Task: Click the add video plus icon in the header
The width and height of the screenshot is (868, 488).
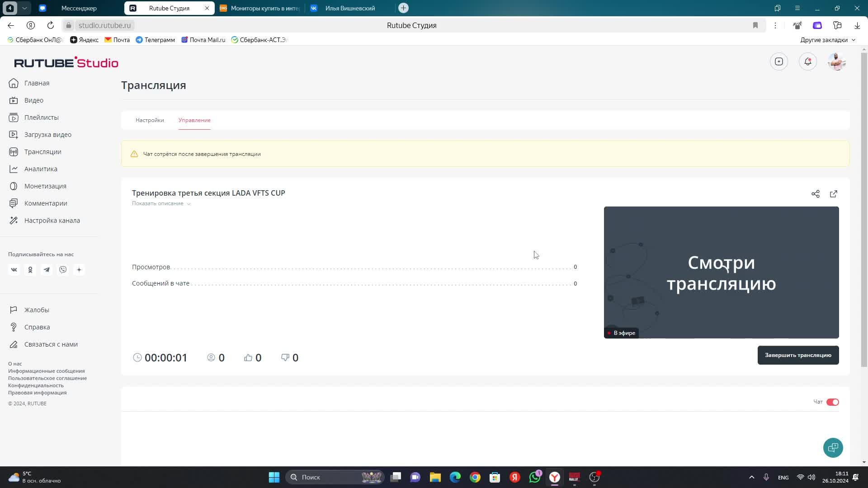Action: (x=778, y=61)
